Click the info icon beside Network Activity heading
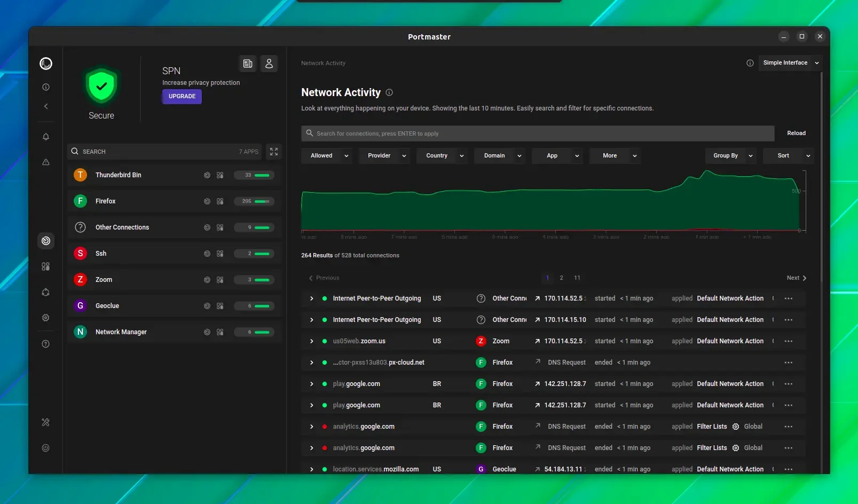858x504 pixels. click(x=389, y=92)
